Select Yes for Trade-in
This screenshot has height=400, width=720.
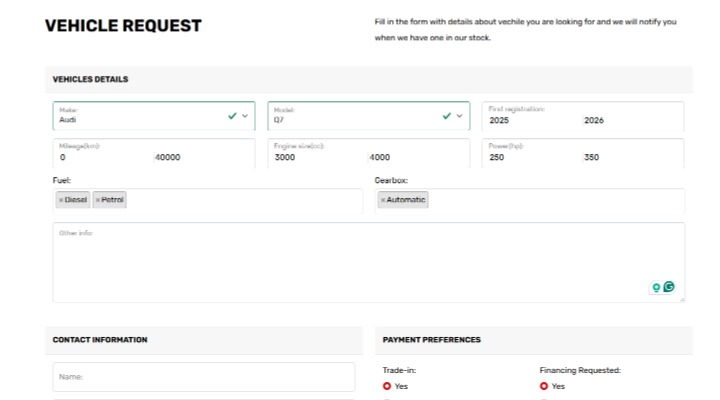(387, 386)
